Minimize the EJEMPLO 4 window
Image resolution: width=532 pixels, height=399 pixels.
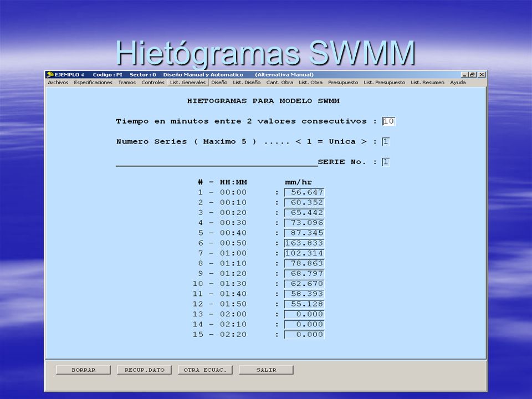(x=464, y=75)
